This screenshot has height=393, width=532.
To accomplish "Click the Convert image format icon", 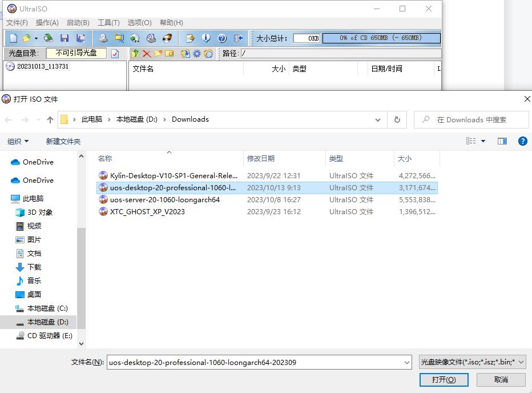I will 119,38.
